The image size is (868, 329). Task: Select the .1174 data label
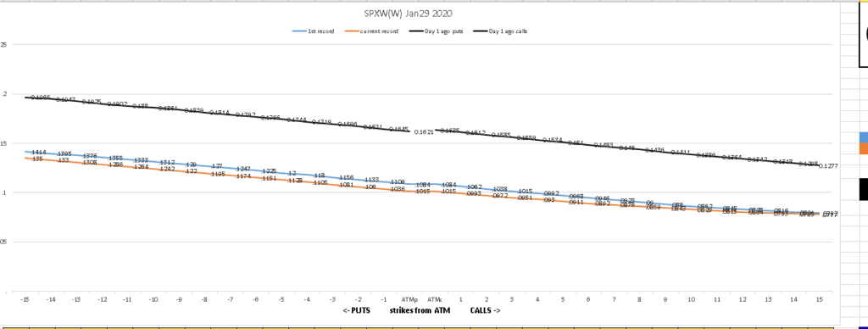coord(243,176)
